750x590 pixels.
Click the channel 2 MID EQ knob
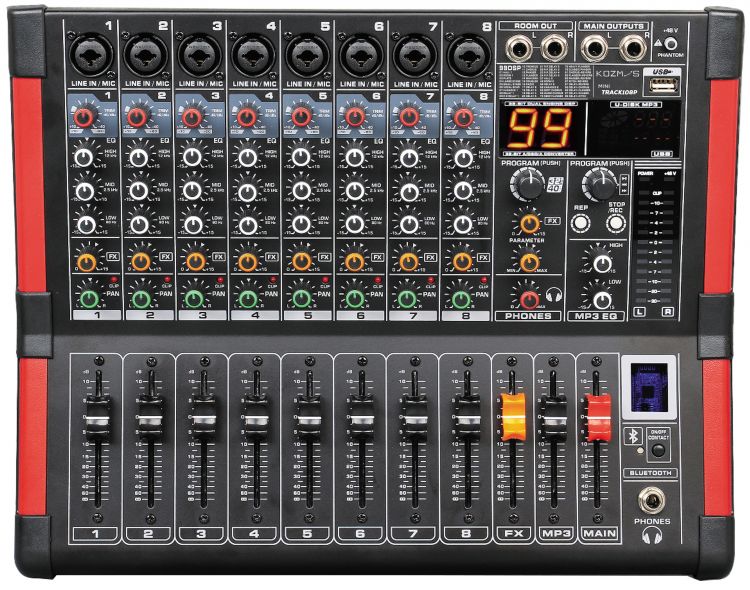coord(140,190)
